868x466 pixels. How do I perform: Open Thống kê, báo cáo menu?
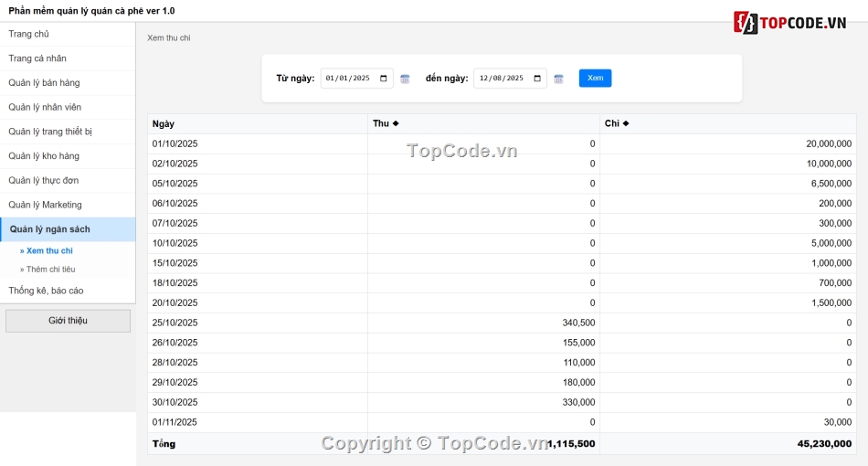pyautogui.click(x=68, y=291)
